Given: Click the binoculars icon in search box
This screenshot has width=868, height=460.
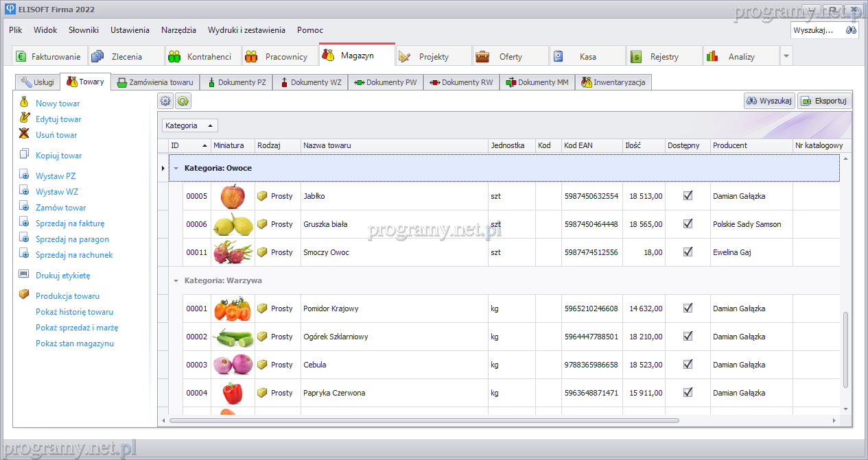Looking at the screenshot, I should 851,30.
